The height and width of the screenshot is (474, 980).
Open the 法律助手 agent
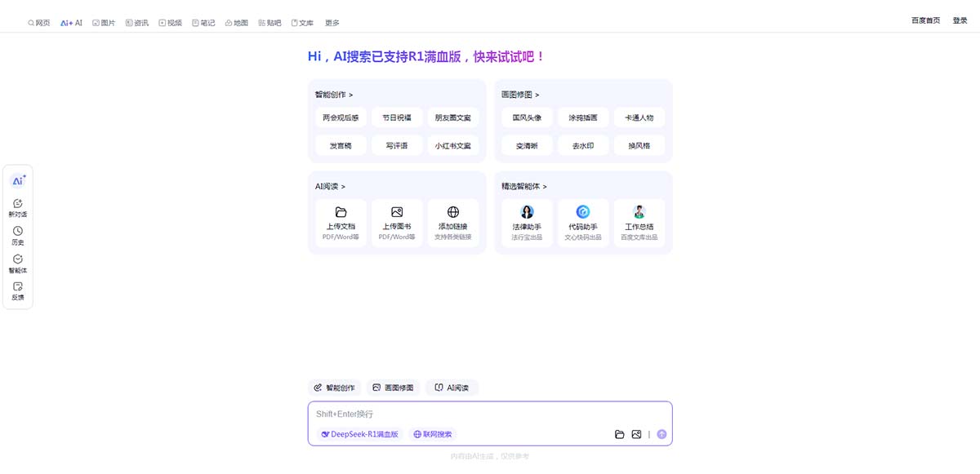tap(527, 223)
